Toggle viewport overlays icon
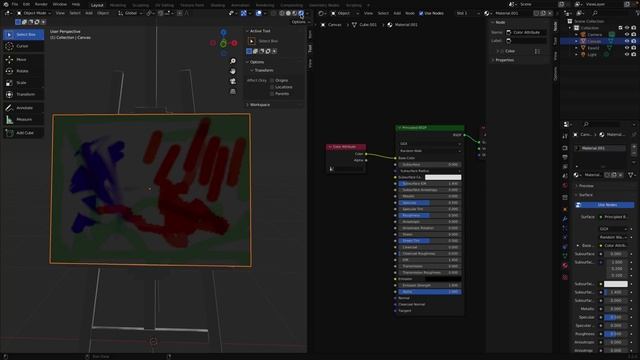Viewport: 640px width, 360px height. click(x=258, y=13)
